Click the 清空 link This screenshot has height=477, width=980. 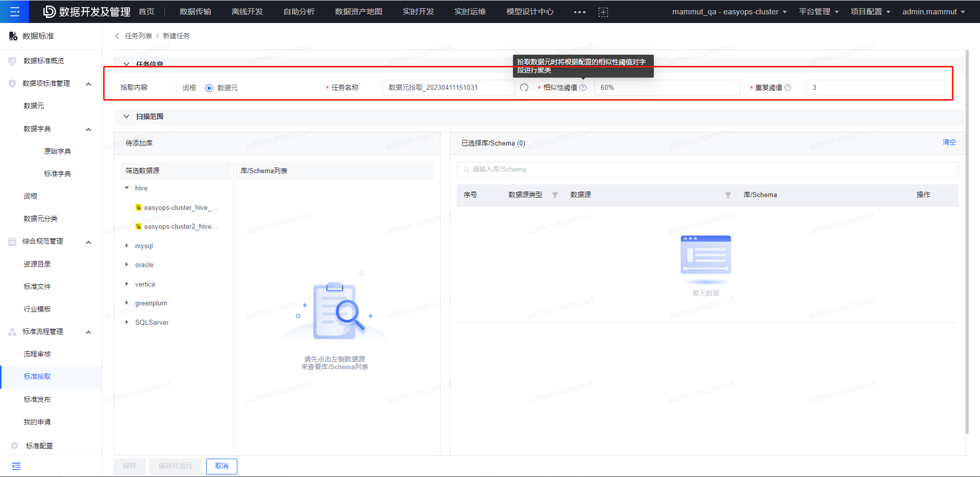tap(949, 142)
